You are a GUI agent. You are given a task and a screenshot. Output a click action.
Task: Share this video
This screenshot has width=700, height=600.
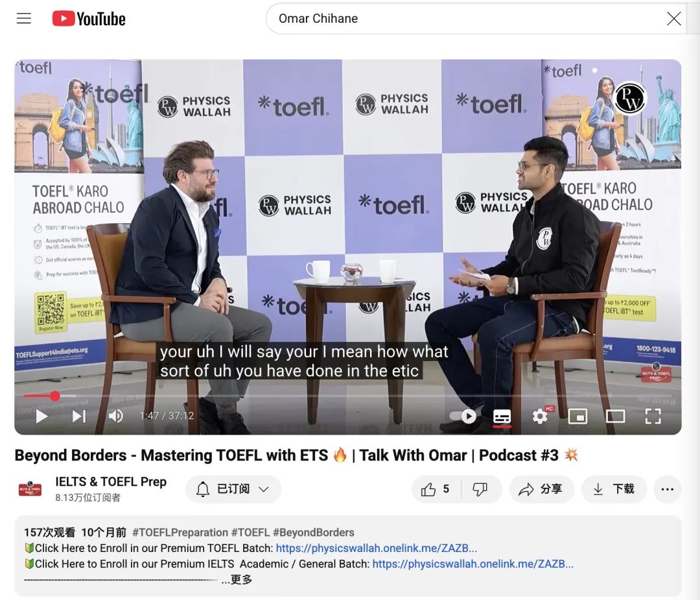541,489
